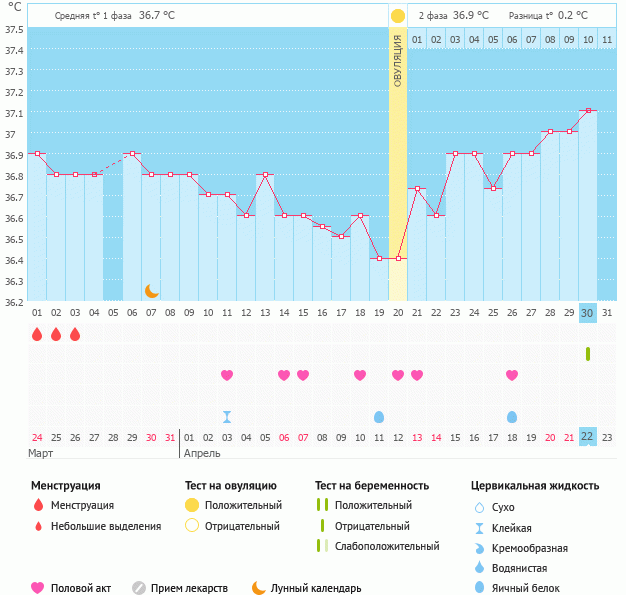Viewport: 626px width, 595px height.
Task: Click the blue egg white drop on day 19
Action: click(379, 417)
